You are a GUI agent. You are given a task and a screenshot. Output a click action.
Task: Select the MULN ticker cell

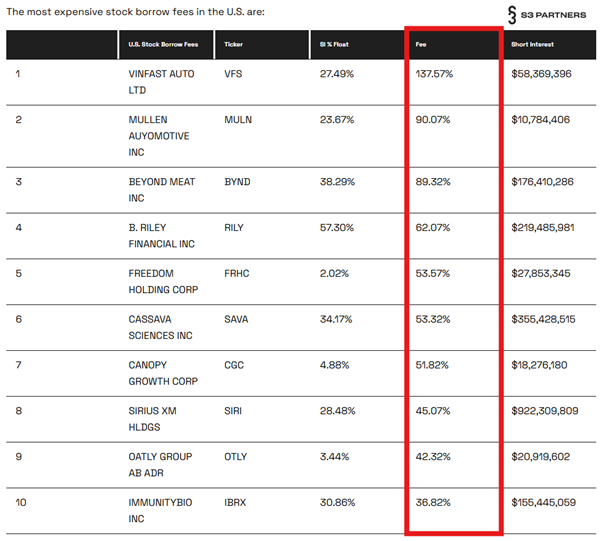(x=239, y=120)
